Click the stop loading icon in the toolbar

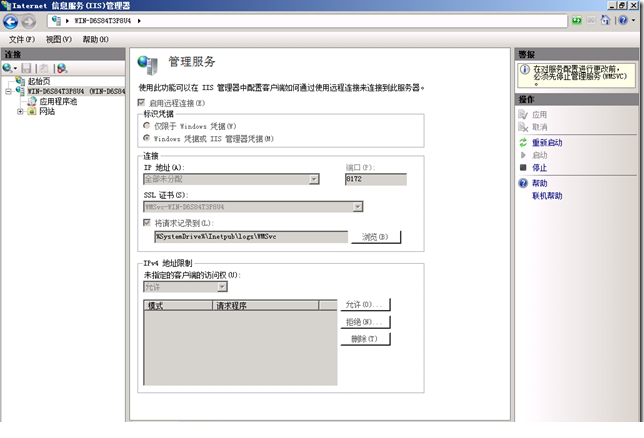[x=591, y=20]
